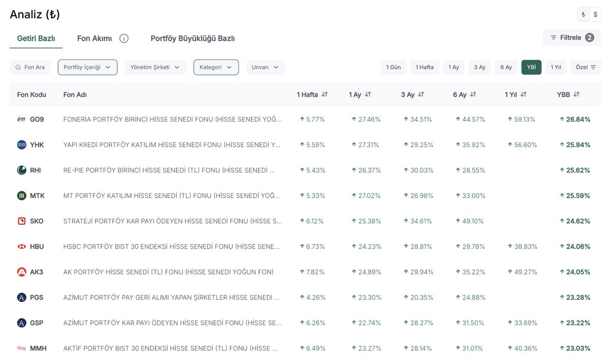
Task: Click fund code PGS
Action: coord(37,297)
